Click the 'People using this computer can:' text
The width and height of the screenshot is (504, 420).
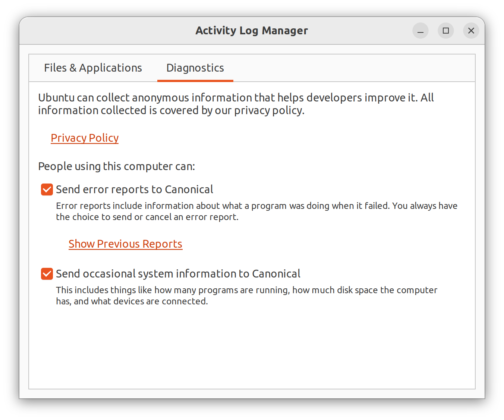tap(117, 166)
